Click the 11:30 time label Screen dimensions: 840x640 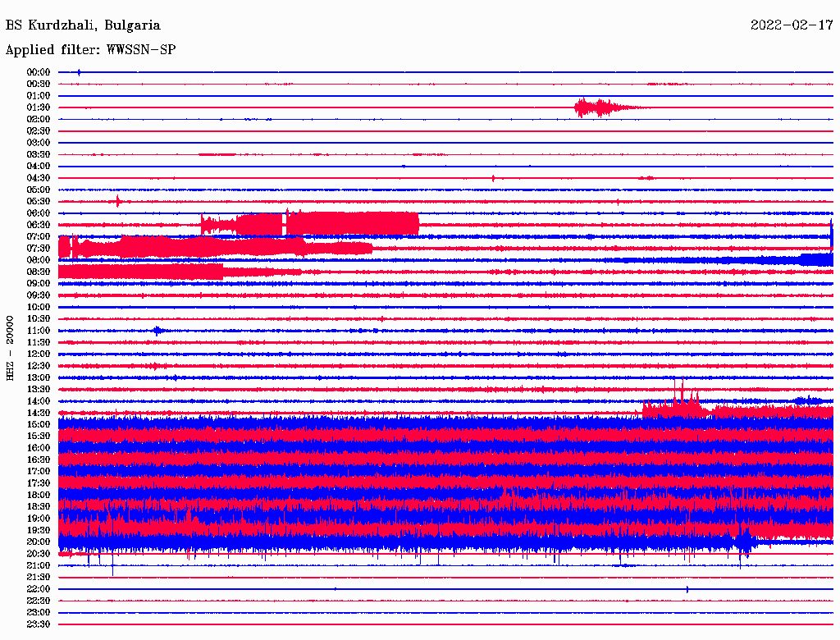[39, 342]
